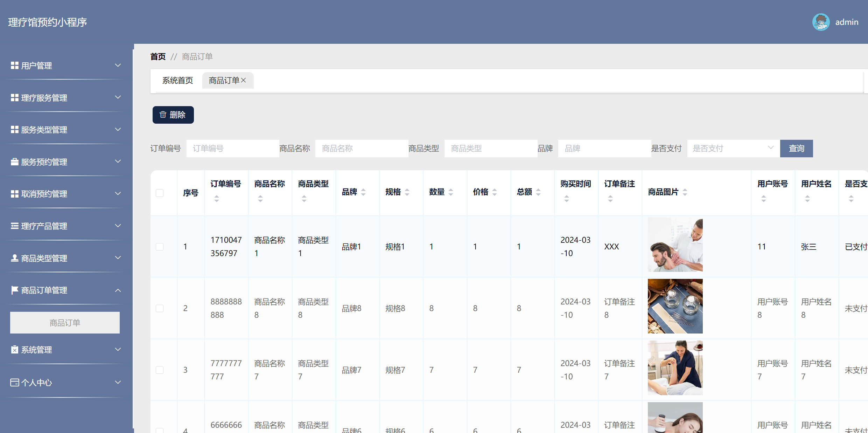868x433 pixels.
Task: Sort by 价格 column arrows
Action: click(495, 192)
